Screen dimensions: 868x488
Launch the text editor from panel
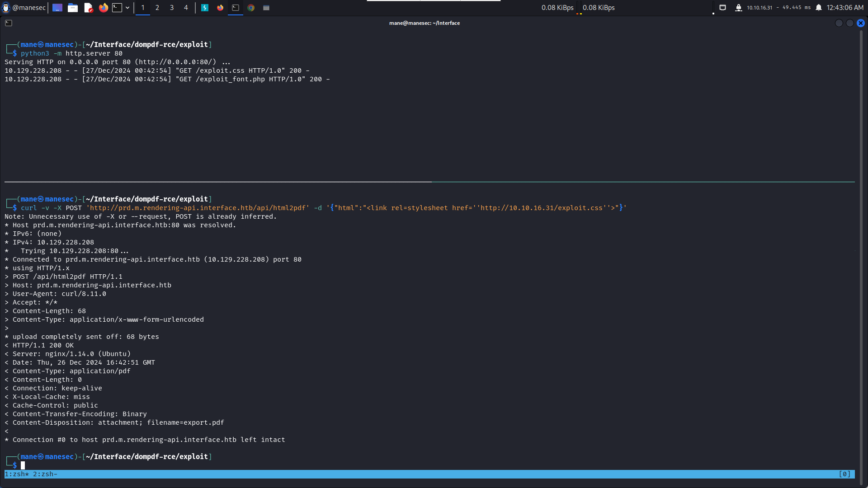pyautogui.click(x=88, y=8)
